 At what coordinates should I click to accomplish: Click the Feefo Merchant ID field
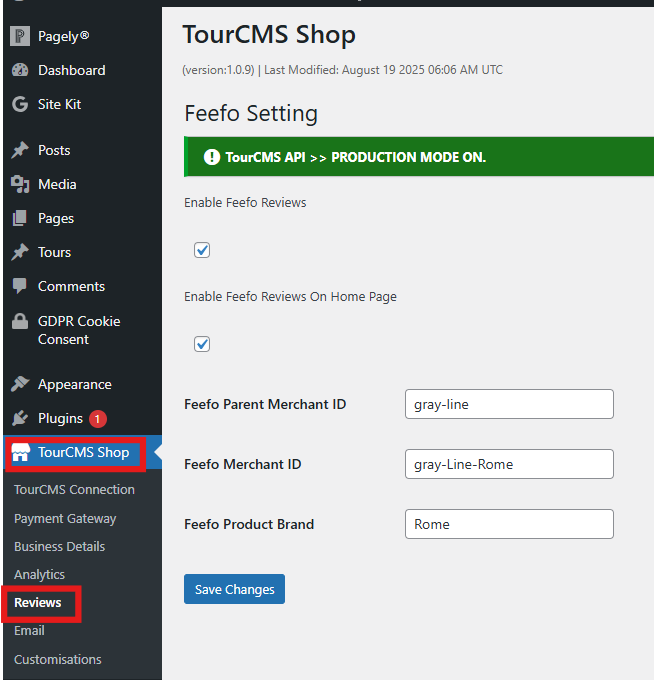pos(509,464)
